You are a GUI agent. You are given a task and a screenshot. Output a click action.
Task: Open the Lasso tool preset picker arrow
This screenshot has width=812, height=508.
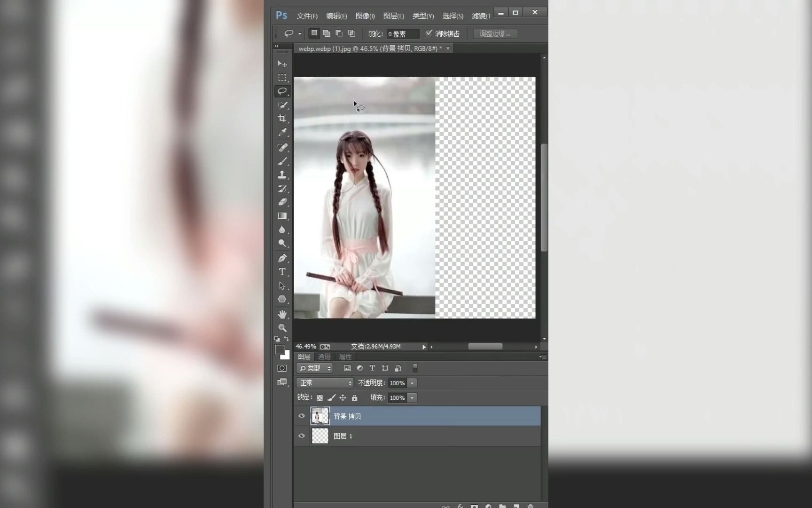(x=300, y=34)
